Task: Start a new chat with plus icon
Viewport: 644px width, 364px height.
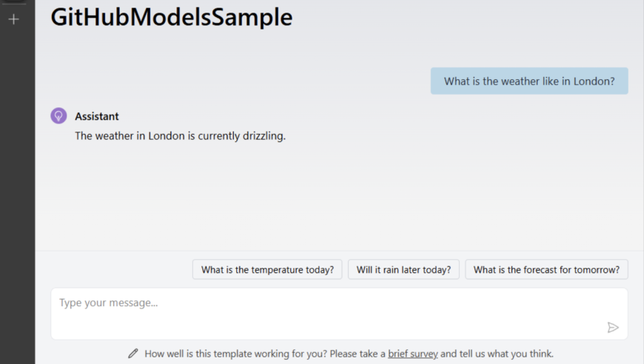Action: pos(13,19)
